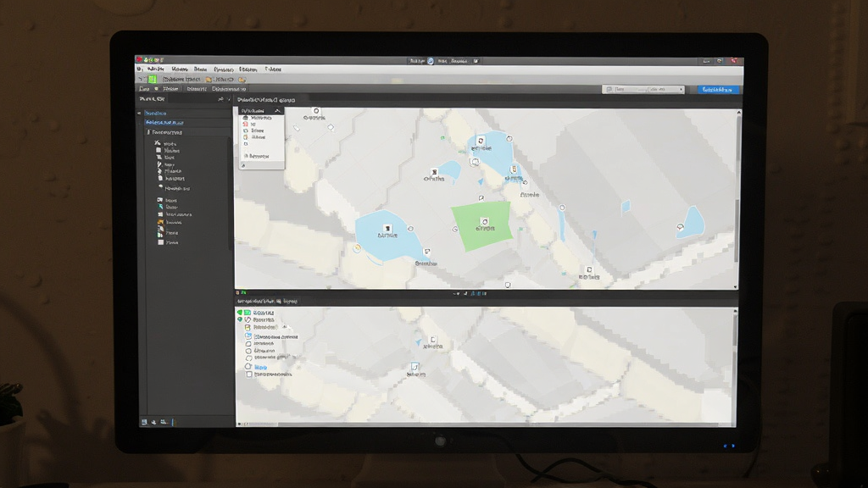Expand the third row in the left tree

(148, 132)
